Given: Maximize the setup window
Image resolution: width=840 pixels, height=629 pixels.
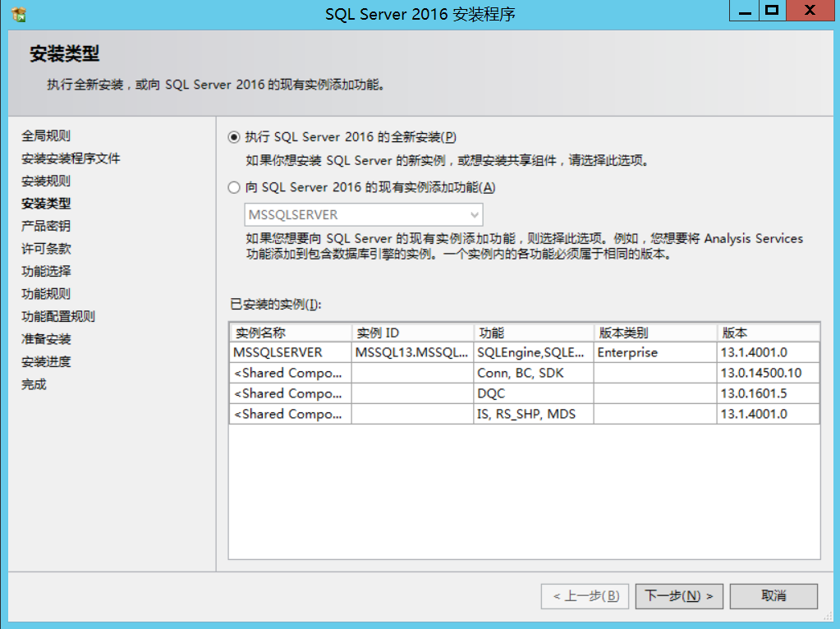Looking at the screenshot, I should 772,11.
